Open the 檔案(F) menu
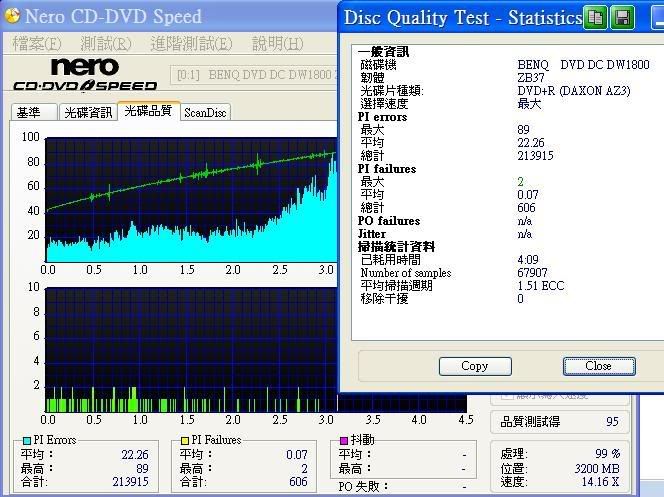The width and height of the screenshot is (664, 497). [x=37, y=43]
